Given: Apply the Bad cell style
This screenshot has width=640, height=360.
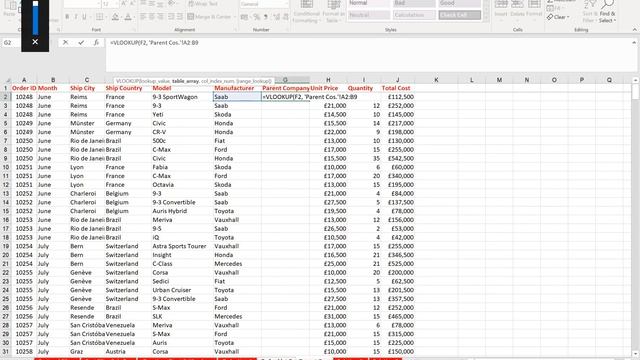Looking at the screenshot, I should click(414, 4).
